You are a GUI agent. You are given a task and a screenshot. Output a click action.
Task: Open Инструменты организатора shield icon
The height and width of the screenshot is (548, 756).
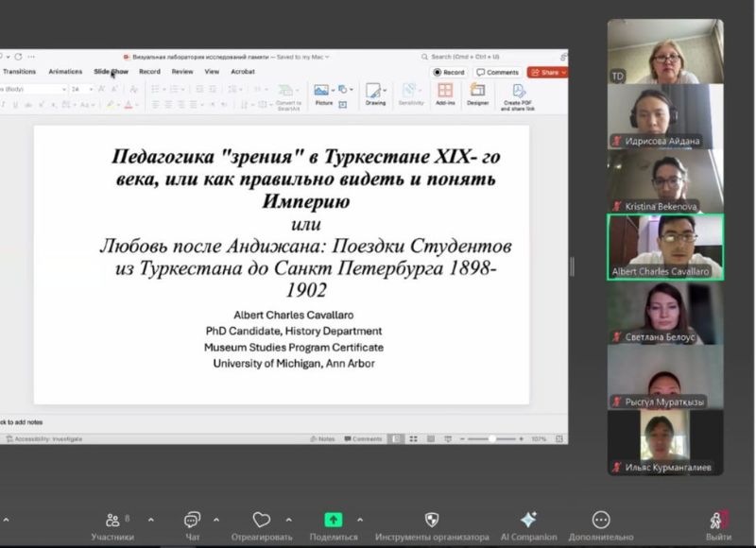point(431,521)
